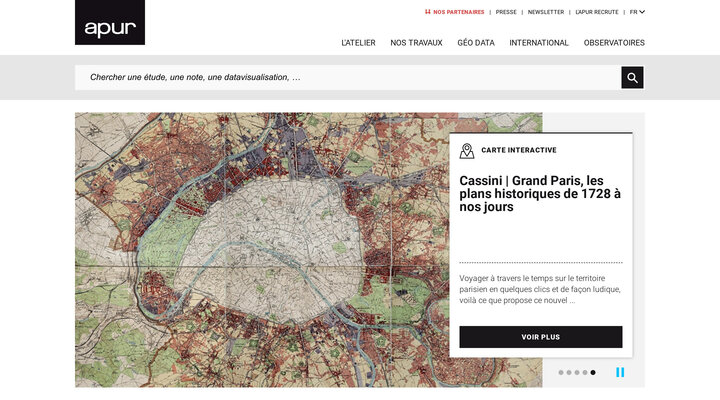Select the fifth active carousel dot

point(593,372)
